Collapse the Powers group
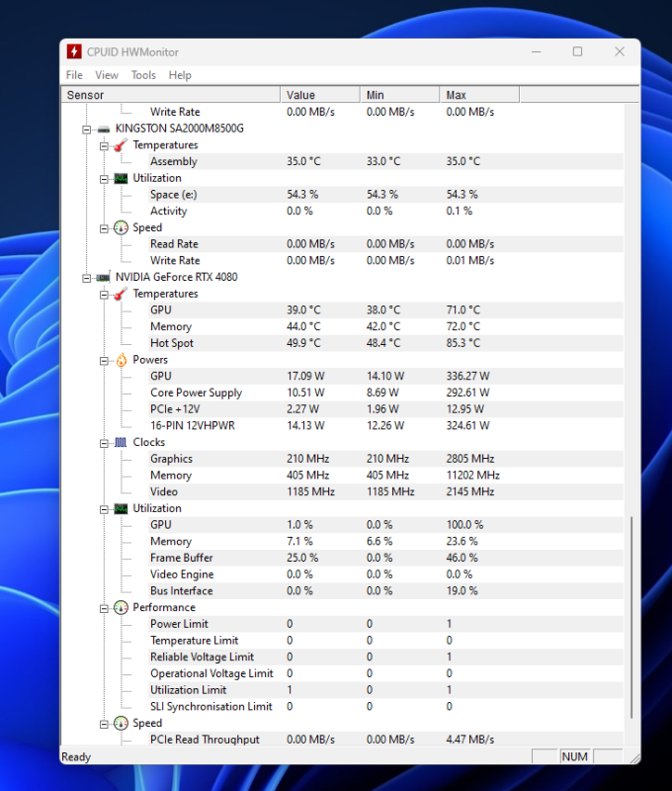672x791 pixels. [104, 361]
